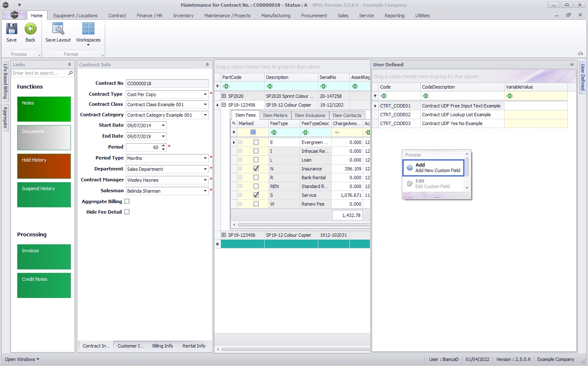Click the Save Layout icon
The height and width of the screenshot is (366, 588).
point(58,29)
